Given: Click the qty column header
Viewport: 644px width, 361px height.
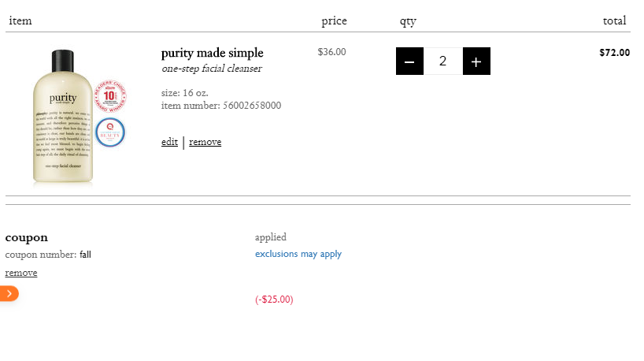Looking at the screenshot, I should click(408, 21).
